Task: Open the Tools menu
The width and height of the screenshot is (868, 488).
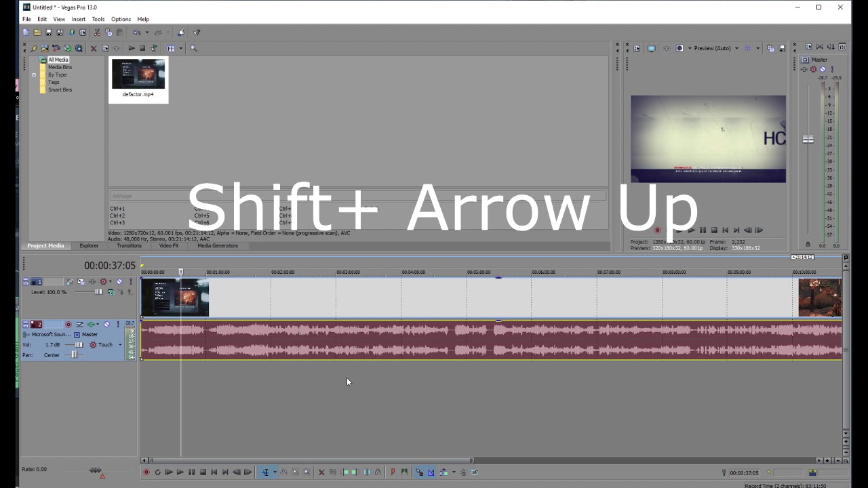Action: tap(98, 19)
